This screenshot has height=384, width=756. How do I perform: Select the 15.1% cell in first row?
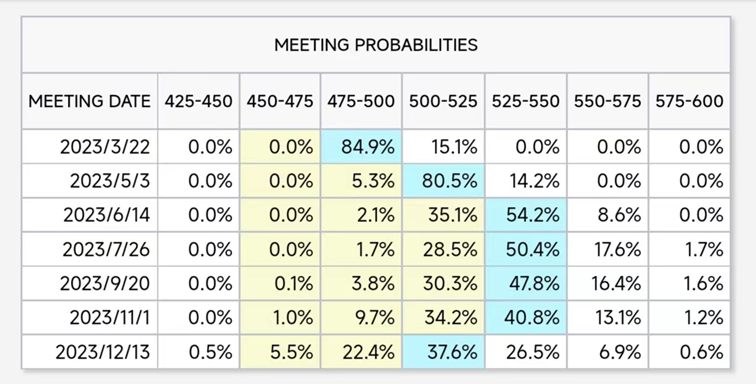coord(443,147)
